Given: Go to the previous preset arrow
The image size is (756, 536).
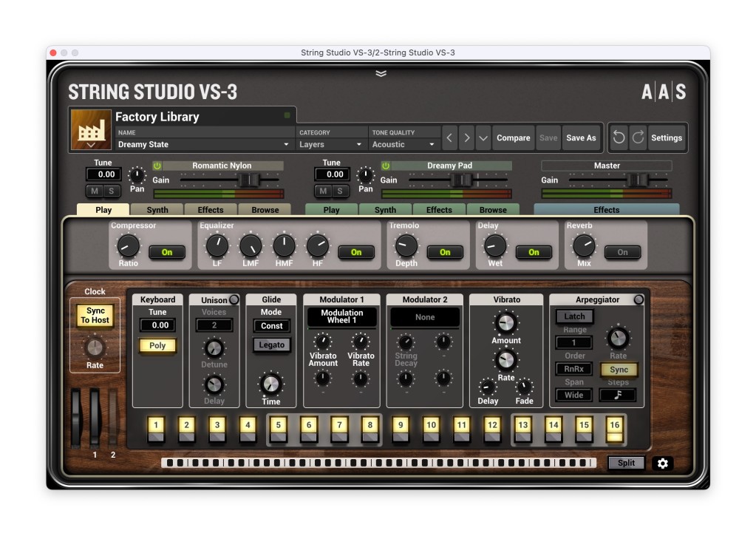Looking at the screenshot, I should 449,138.
